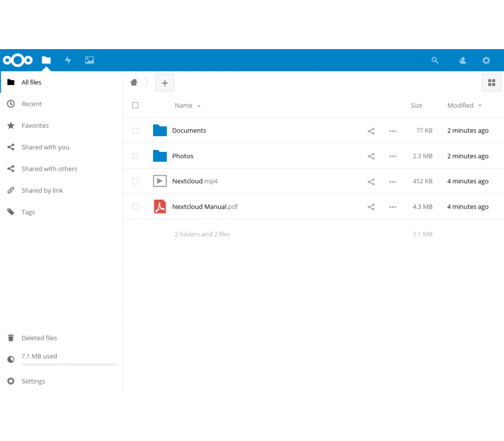Open the Contacts menu icon

462,60
